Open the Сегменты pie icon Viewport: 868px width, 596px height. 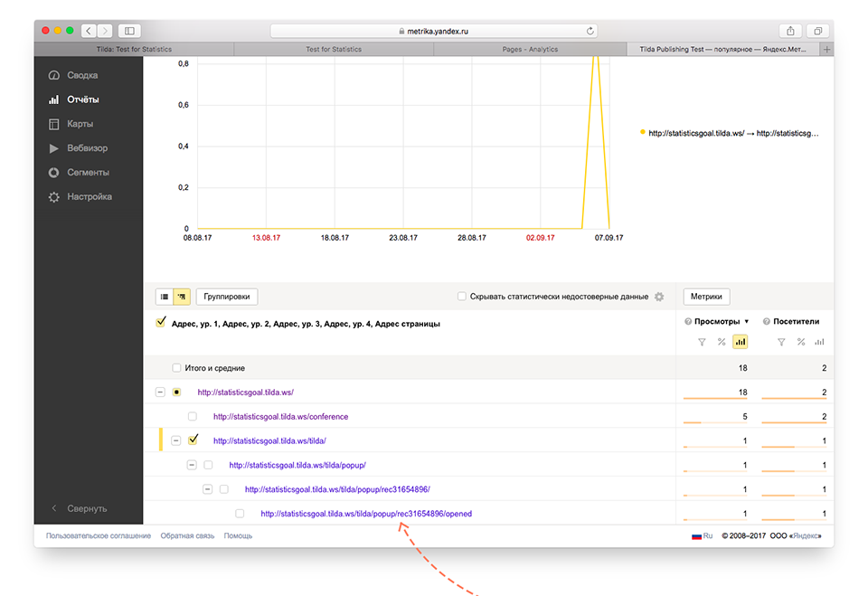pos(53,173)
